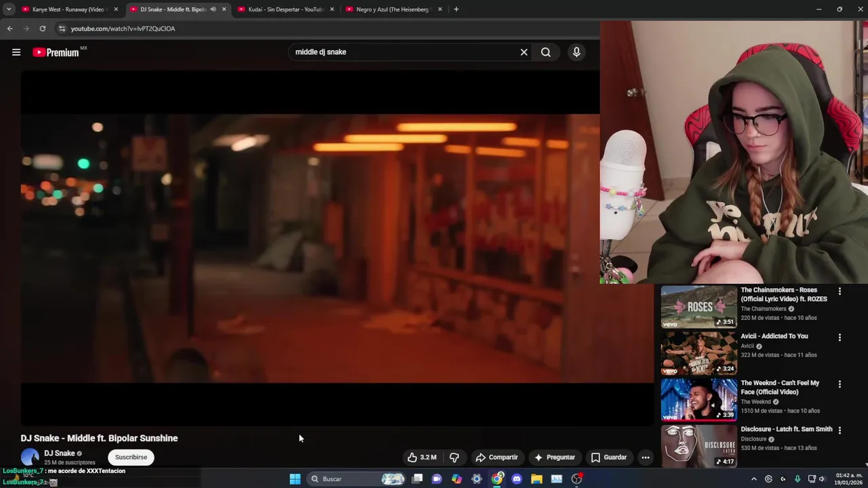Viewport: 868px width, 488px height.
Task: Open options menu for Disclosure Latch
Action: [x=840, y=430]
